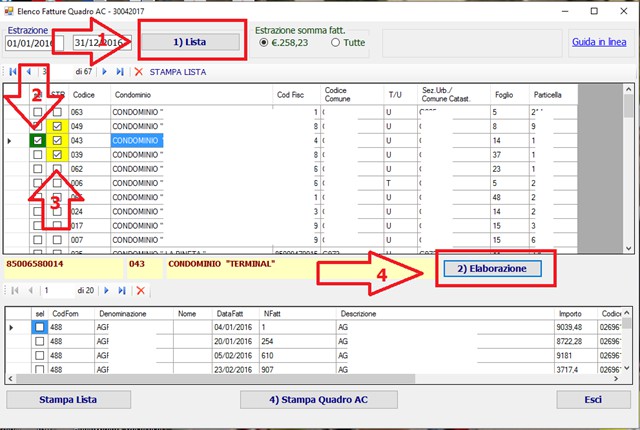Jump to last record in the 'di 67' navigator
Viewport: 640px width, 430px height.
click(120, 72)
